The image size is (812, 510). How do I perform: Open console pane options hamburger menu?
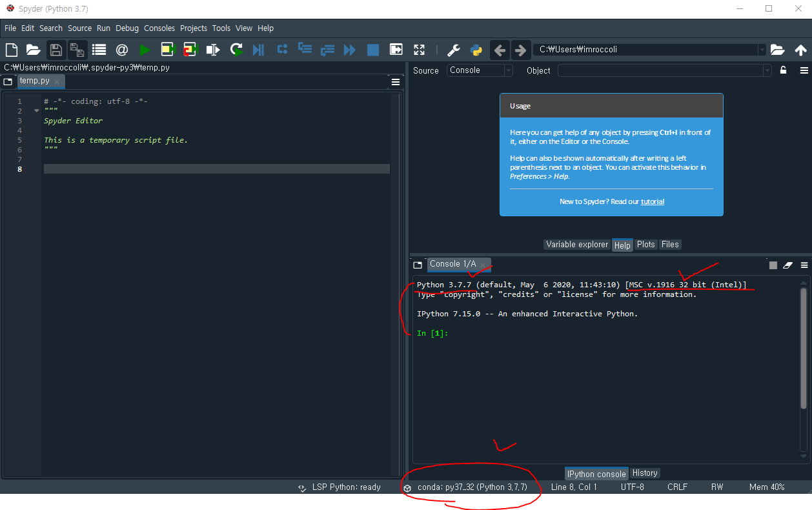804,265
